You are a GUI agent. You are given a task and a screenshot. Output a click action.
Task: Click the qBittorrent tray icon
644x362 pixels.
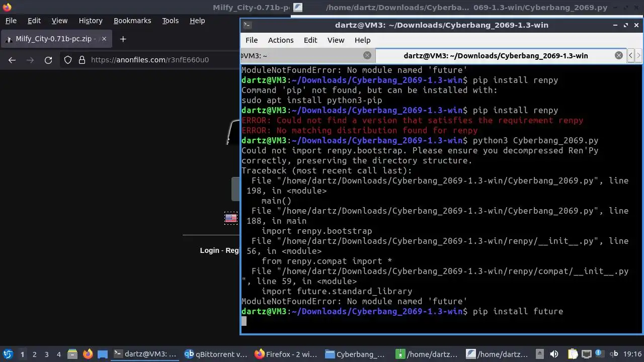click(x=614, y=354)
